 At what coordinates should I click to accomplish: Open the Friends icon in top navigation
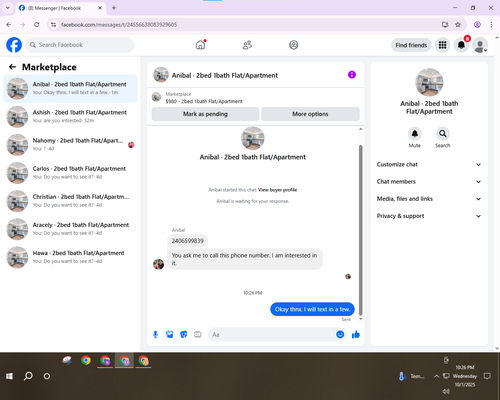(x=247, y=45)
